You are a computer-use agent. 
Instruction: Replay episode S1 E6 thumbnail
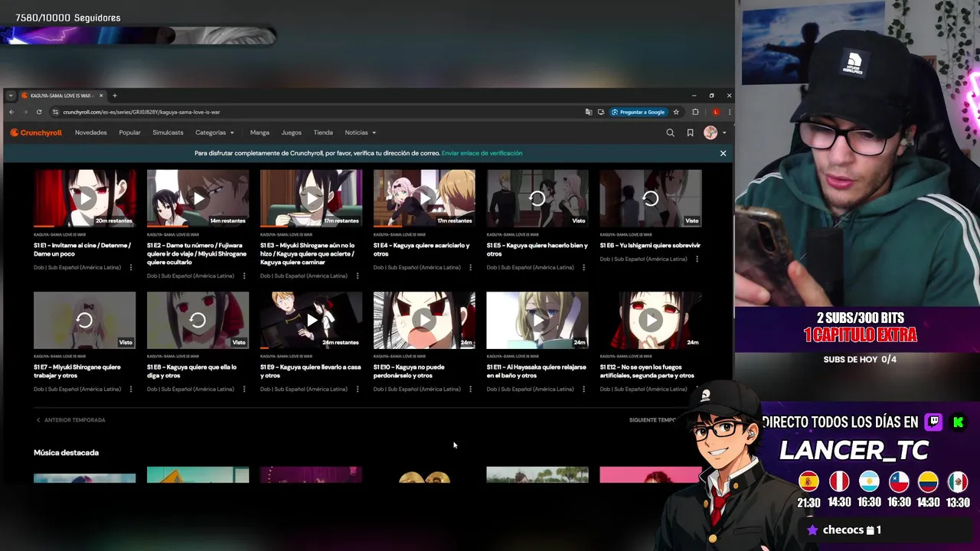(x=651, y=198)
